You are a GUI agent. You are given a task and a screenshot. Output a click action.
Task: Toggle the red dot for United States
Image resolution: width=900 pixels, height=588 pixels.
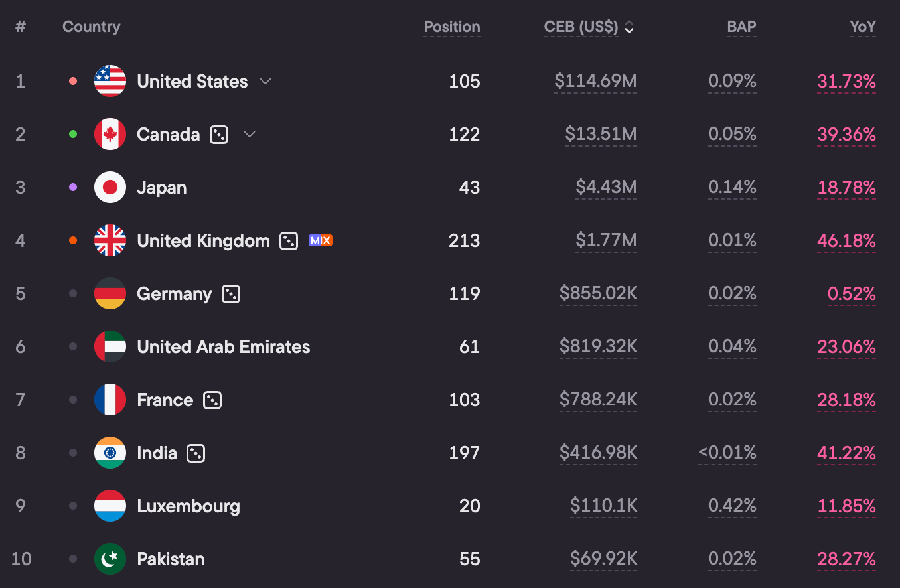pos(73,81)
